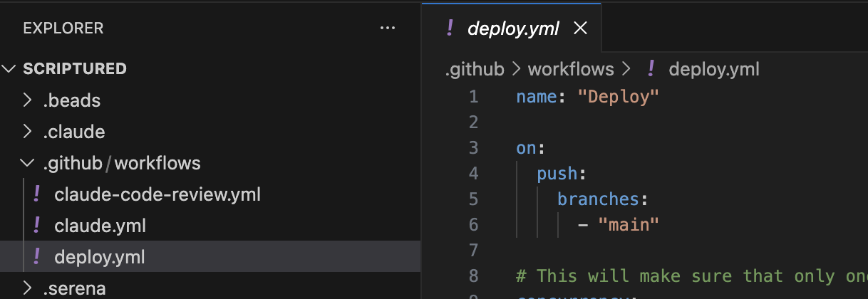Click YAML icon on deploy.yml tab
The image size is (868, 299).
pos(450,28)
